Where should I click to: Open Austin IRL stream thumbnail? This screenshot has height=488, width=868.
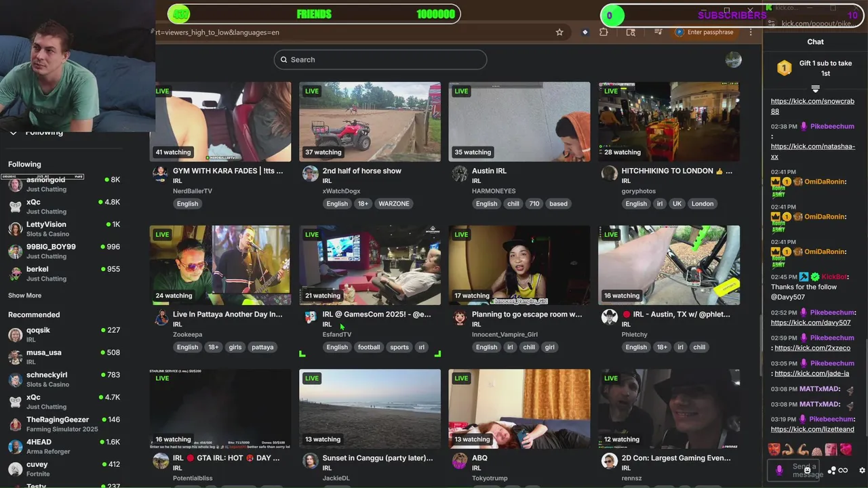coord(519,122)
